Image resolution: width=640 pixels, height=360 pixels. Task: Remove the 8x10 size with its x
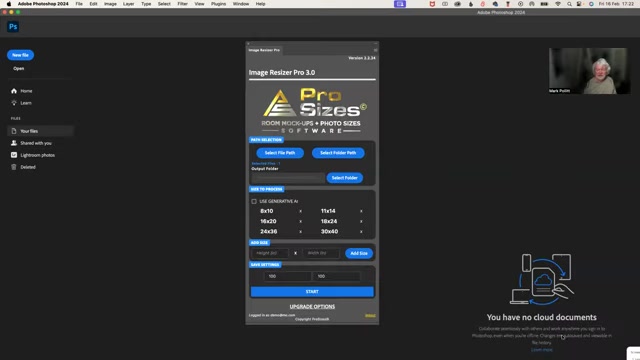(x=301, y=211)
